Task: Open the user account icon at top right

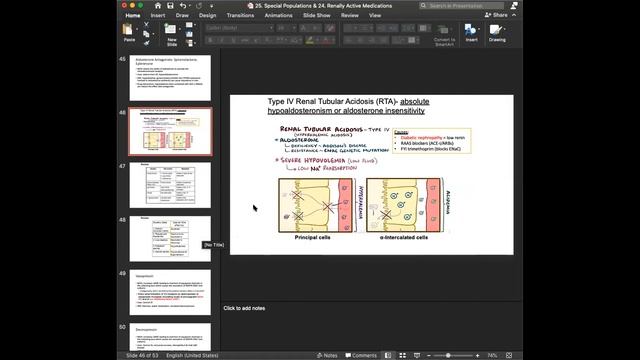Action: (514, 6)
